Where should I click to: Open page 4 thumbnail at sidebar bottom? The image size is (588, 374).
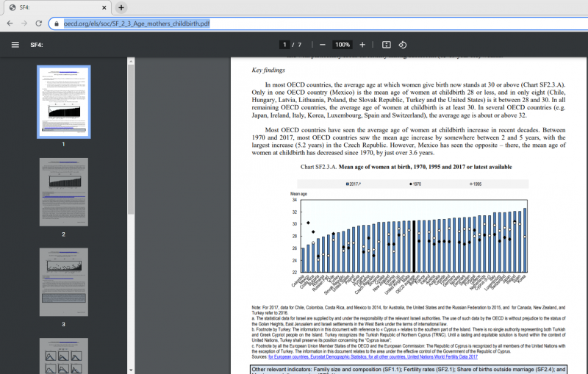tap(64, 356)
